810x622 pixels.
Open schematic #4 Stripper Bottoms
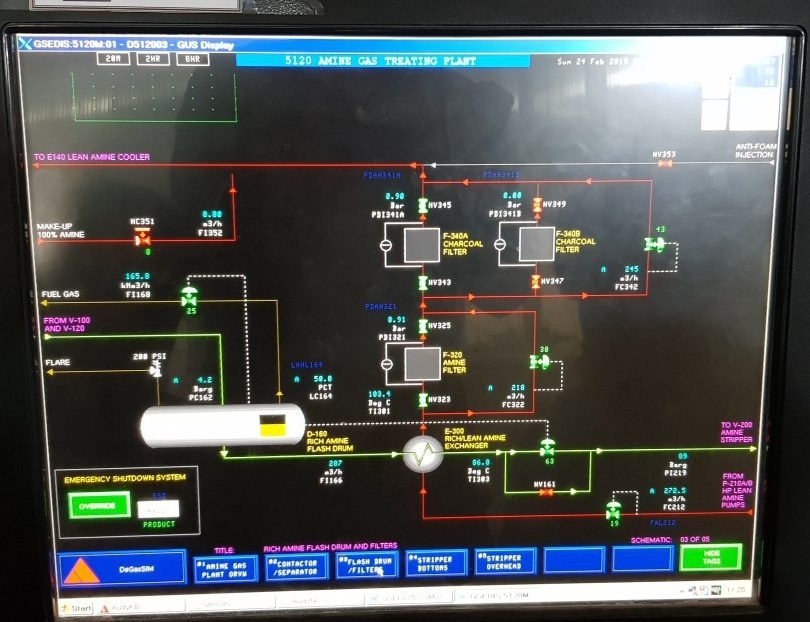point(435,563)
